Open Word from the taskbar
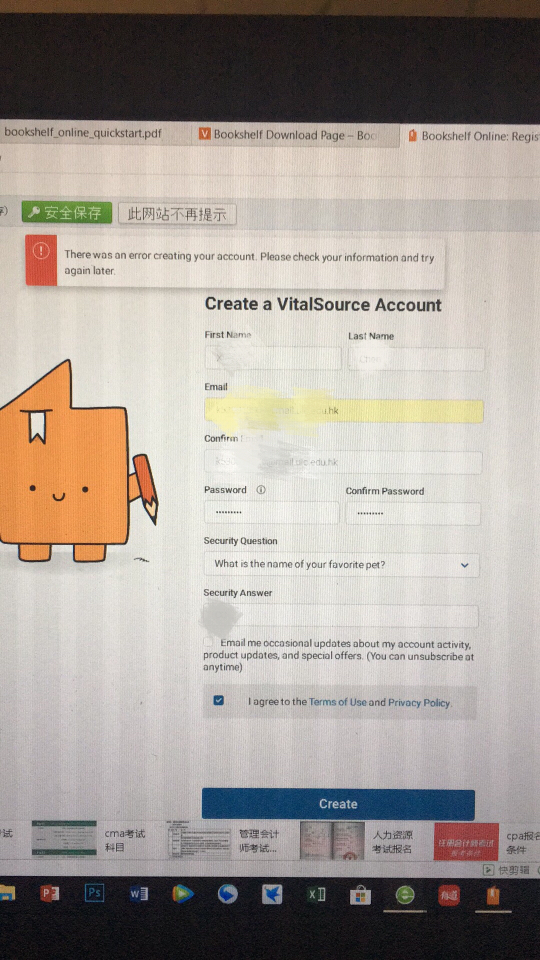Image resolution: width=540 pixels, height=960 pixels. tap(138, 894)
